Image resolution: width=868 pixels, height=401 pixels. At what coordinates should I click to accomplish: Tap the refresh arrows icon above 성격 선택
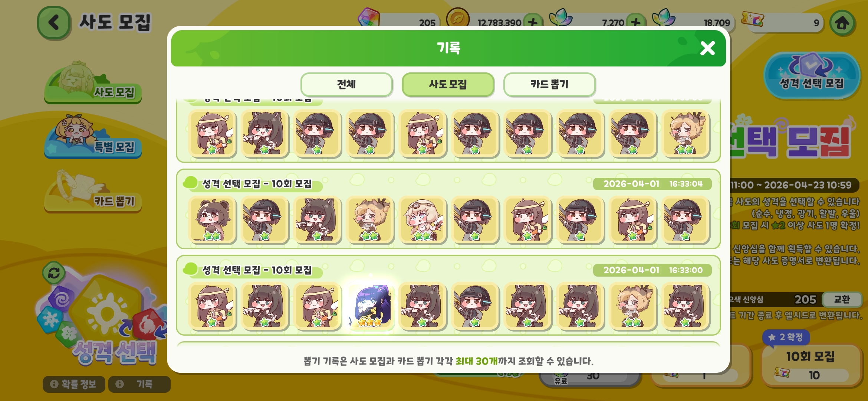54,273
